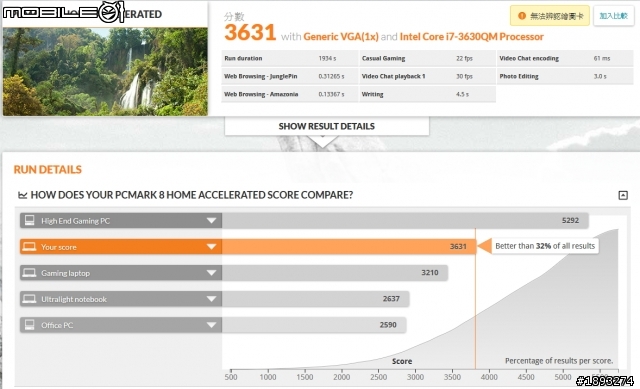Expand the Ultralight notebook dropdown arrow
This screenshot has height=389, width=640.
point(211,299)
